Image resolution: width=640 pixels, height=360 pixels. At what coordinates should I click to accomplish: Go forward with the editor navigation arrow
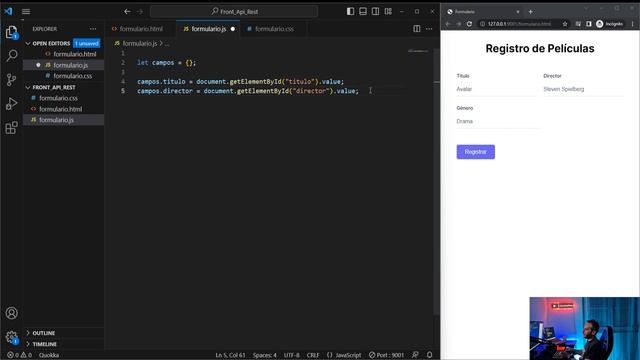(140, 11)
